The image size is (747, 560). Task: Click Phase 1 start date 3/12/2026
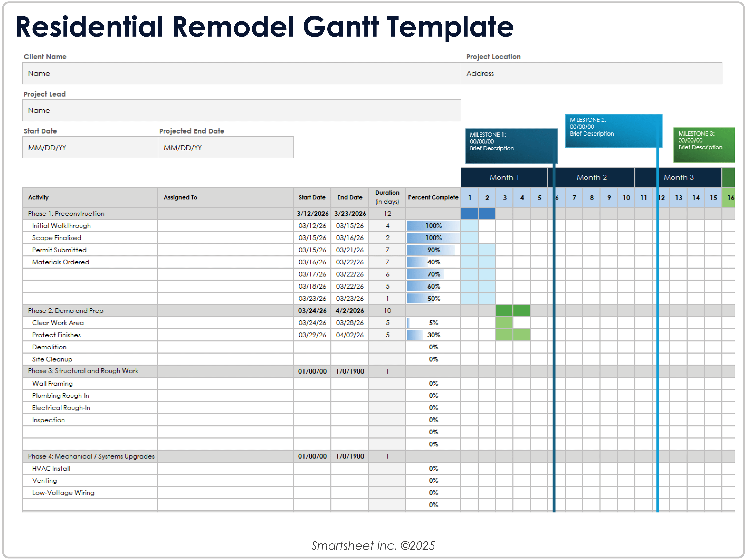click(x=312, y=213)
